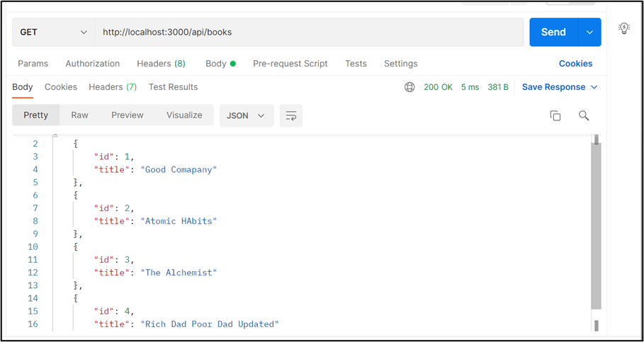Click the 5 ms response time

click(470, 87)
